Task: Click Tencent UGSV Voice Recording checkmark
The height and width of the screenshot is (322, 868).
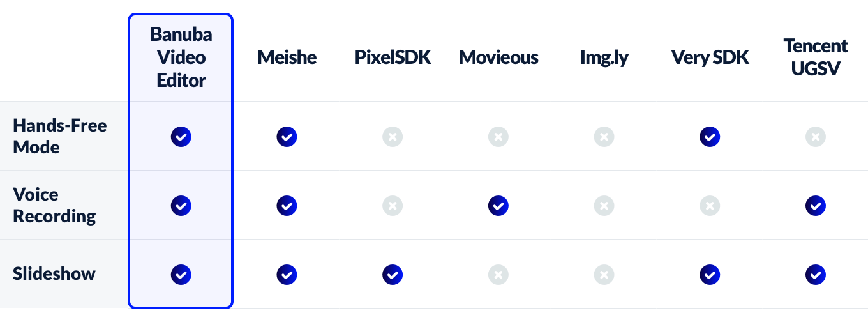Action: 816,205
